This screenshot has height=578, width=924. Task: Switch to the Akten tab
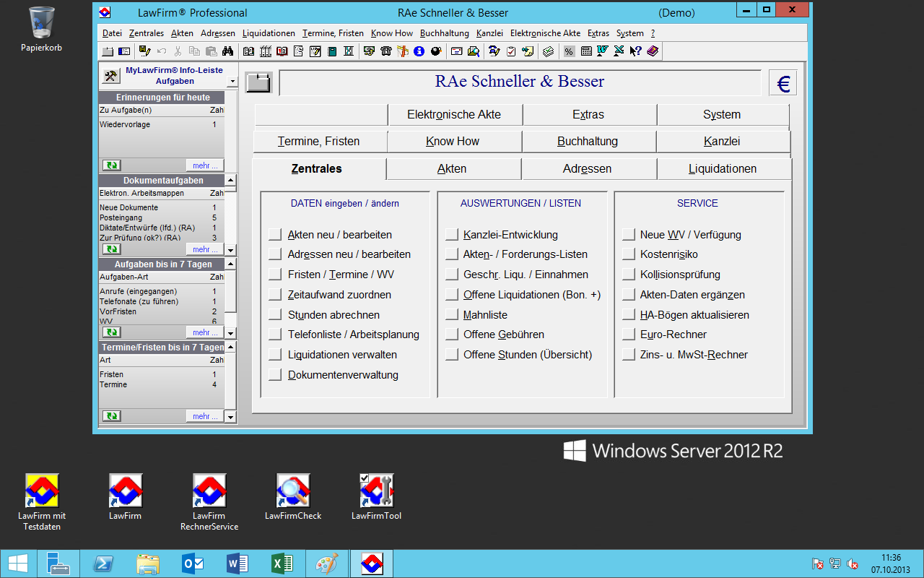pos(452,168)
